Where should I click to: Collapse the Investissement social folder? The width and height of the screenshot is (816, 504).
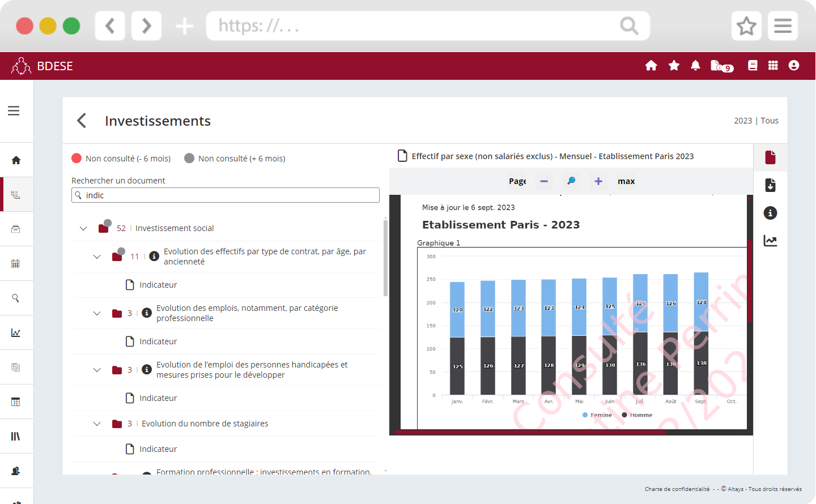(x=83, y=228)
